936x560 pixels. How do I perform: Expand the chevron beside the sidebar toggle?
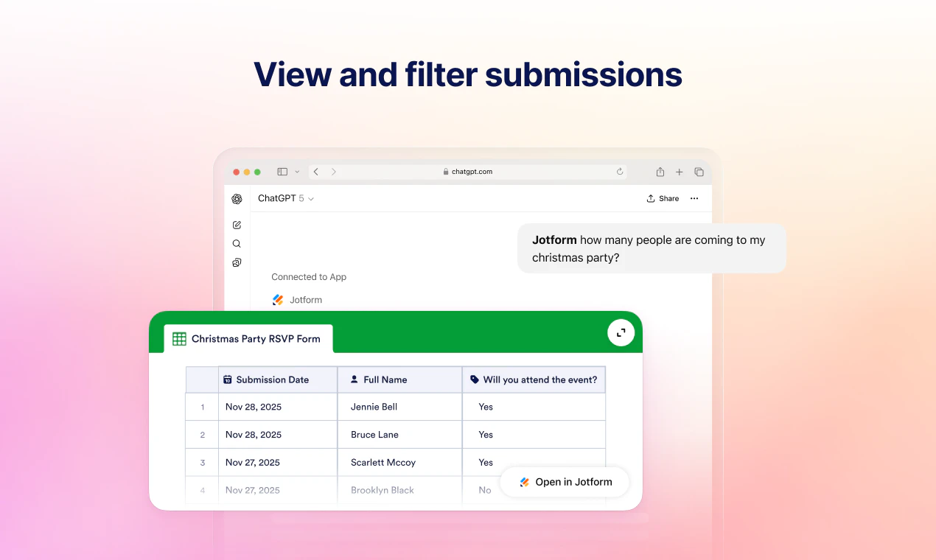click(297, 171)
